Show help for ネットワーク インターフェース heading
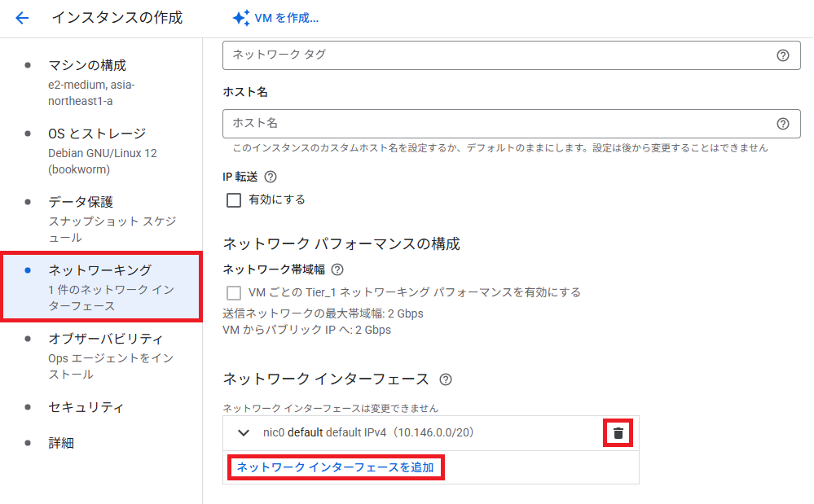The height and width of the screenshot is (504, 814). (x=446, y=379)
